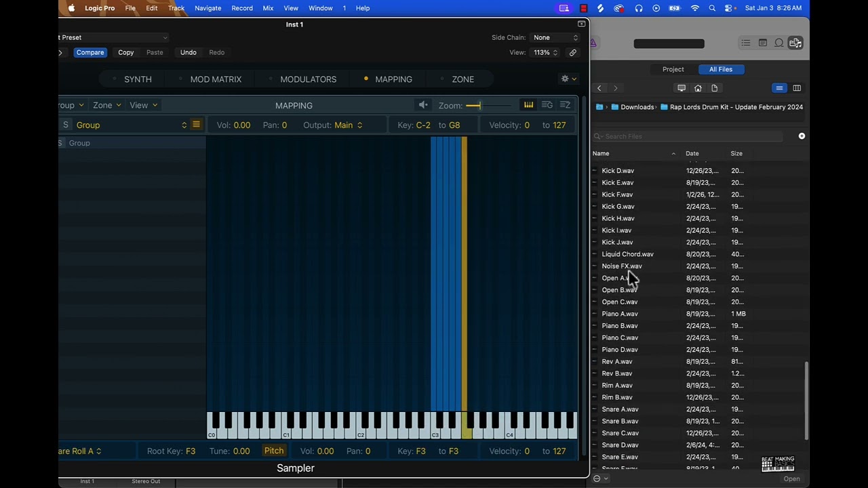Switch file browser to list view

(780, 88)
